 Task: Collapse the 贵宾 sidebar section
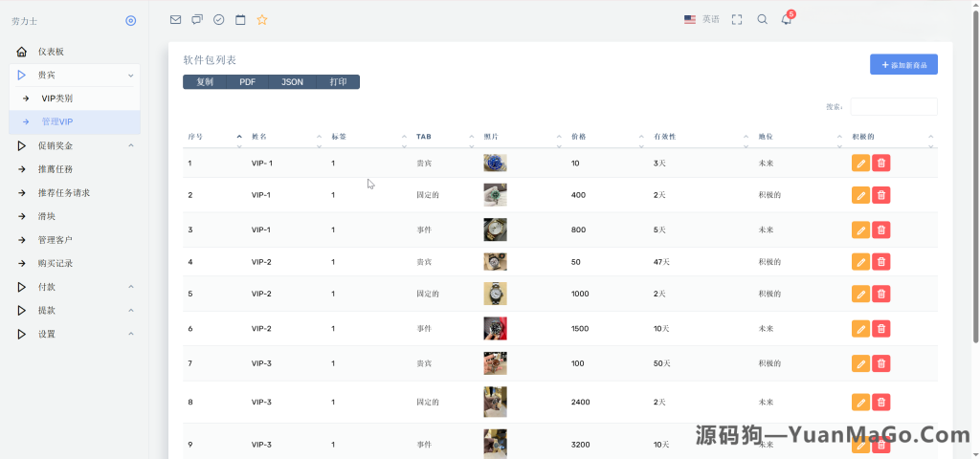(x=75, y=75)
